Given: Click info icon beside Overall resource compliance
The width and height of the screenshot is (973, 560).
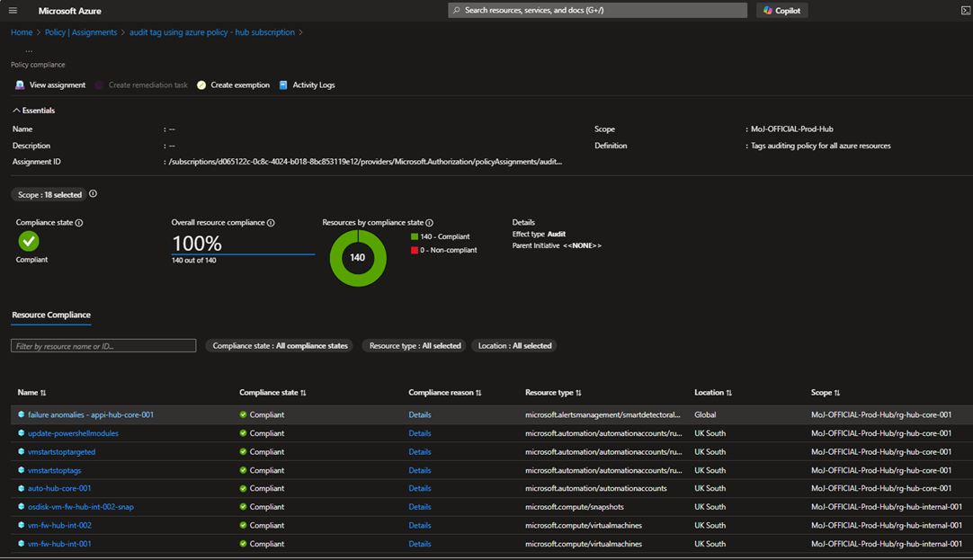Looking at the screenshot, I should (271, 223).
